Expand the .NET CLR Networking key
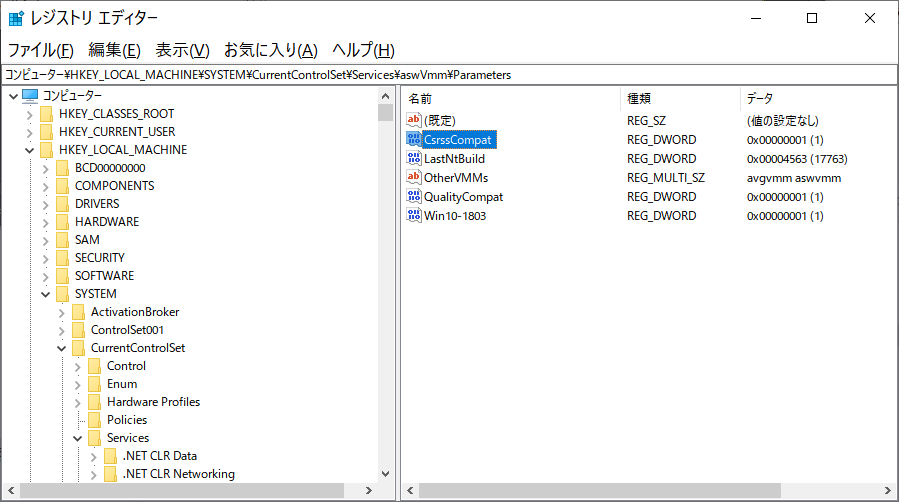This screenshot has height=502, width=899. tap(93, 474)
